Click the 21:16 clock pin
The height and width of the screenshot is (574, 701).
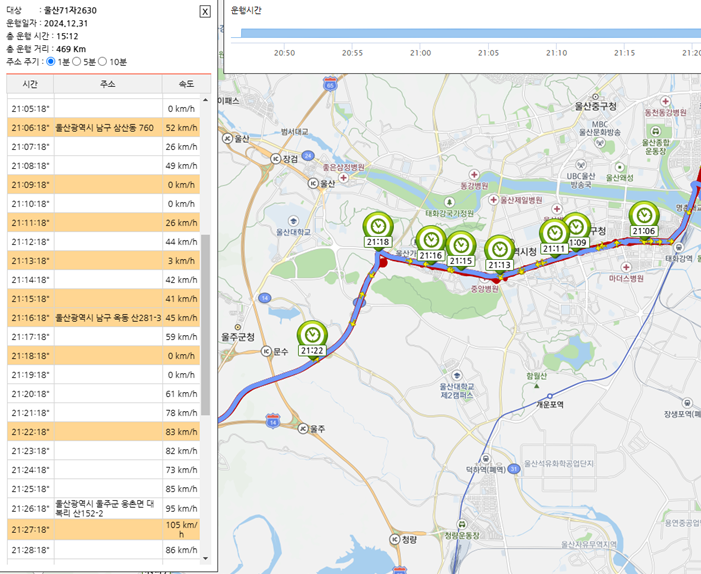pos(430,241)
